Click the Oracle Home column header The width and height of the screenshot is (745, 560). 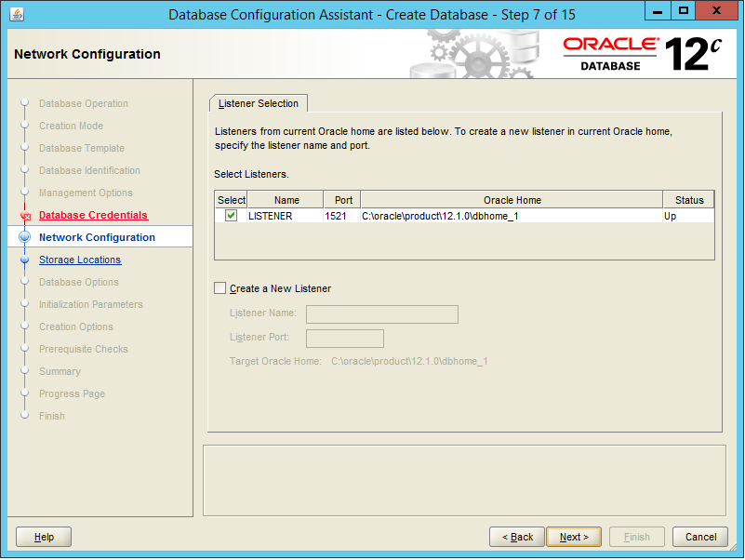click(512, 200)
